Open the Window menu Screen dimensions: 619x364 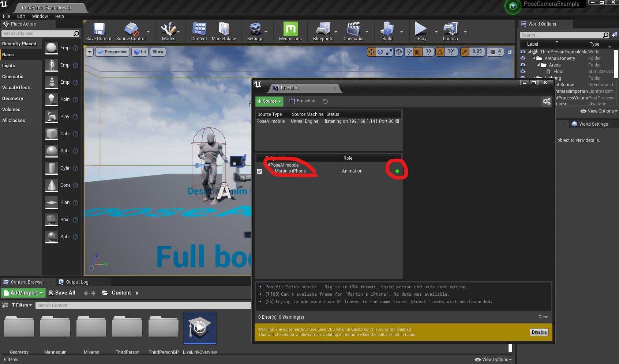[40, 16]
